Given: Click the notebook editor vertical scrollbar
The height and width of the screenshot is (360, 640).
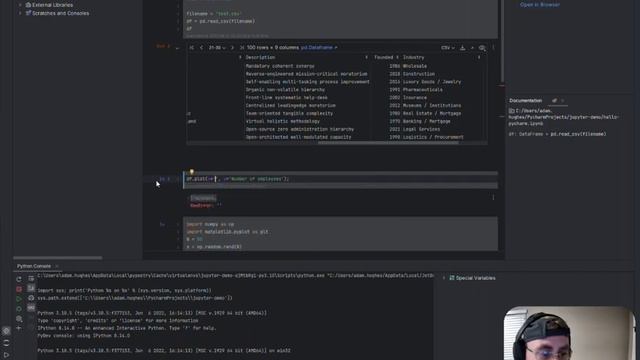Looking at the screenshot, I should (502, 41).
